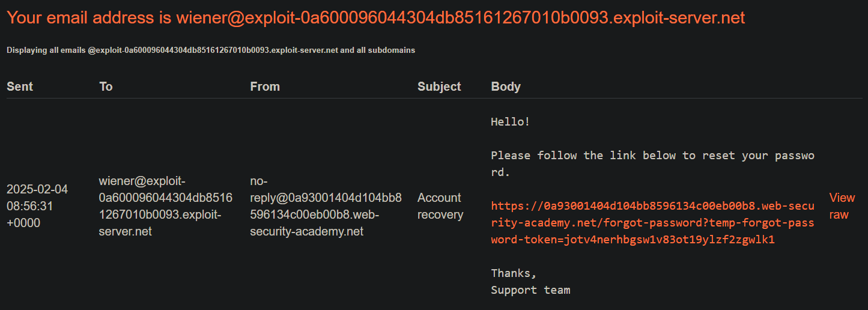Click the View raw link

pyautogui.click(x=842, y=206)
